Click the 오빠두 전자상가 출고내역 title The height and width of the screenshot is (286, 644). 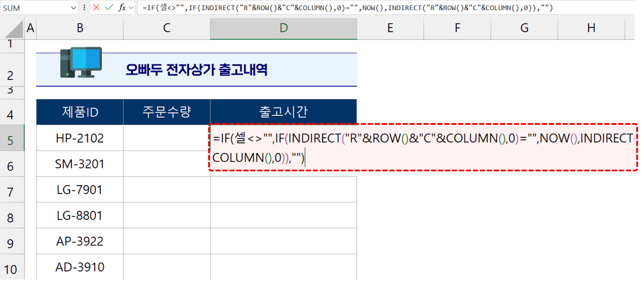(x=196, y=69)
